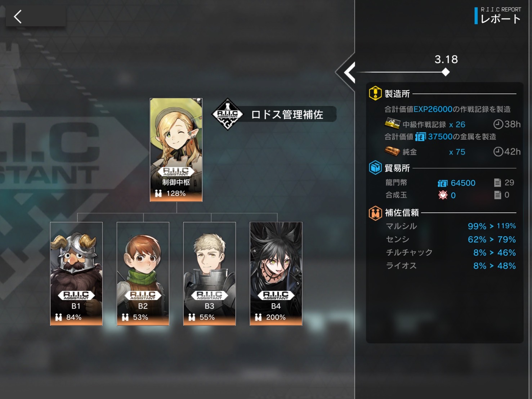Select the 制御中枢 assistant card
532x399 pixels.
[x=176, y=150]
